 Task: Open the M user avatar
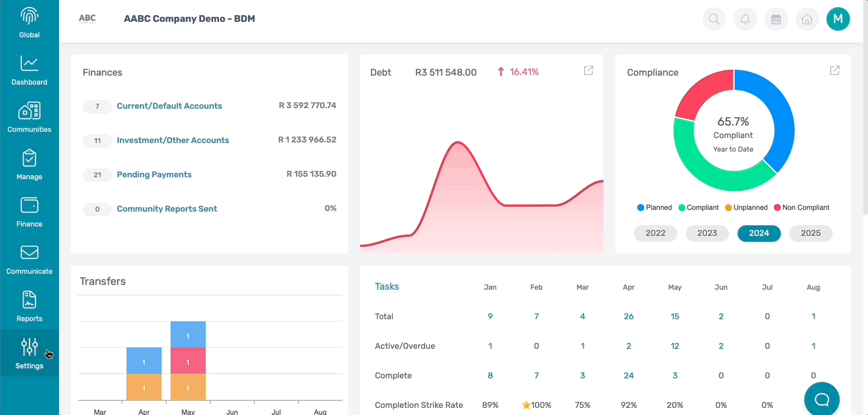838,19
